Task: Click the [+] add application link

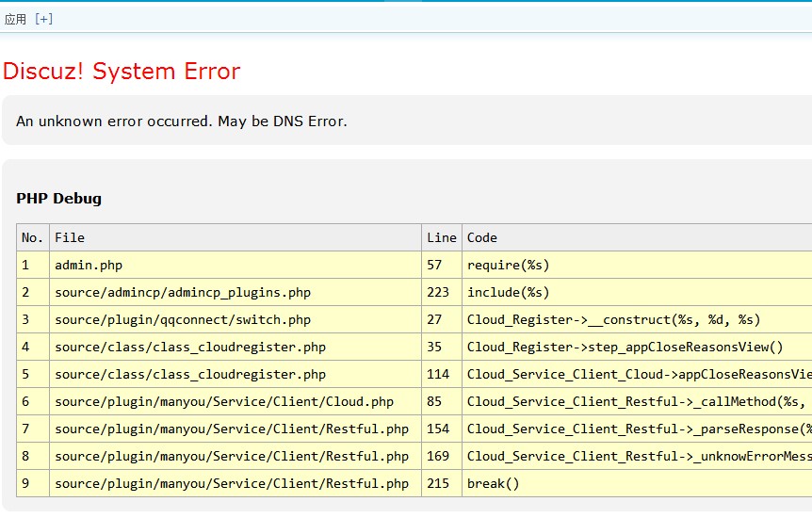Action: (43, 19)
